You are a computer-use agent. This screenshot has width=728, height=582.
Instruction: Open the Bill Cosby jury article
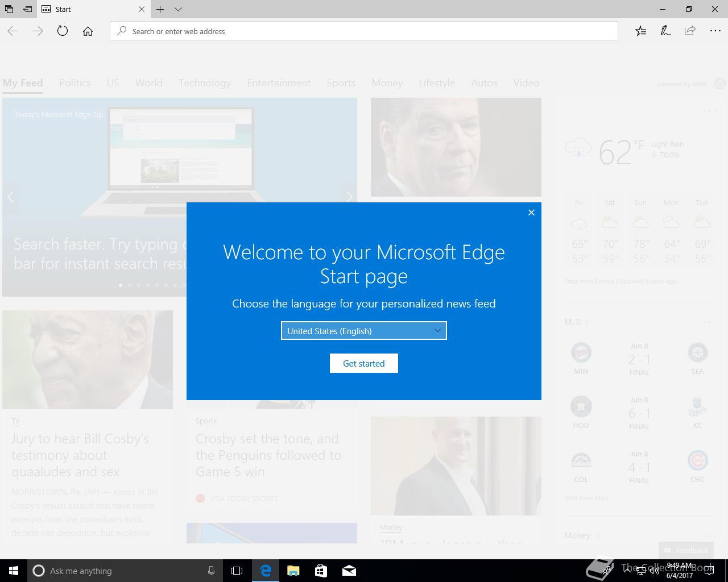[x=80, y=455]
